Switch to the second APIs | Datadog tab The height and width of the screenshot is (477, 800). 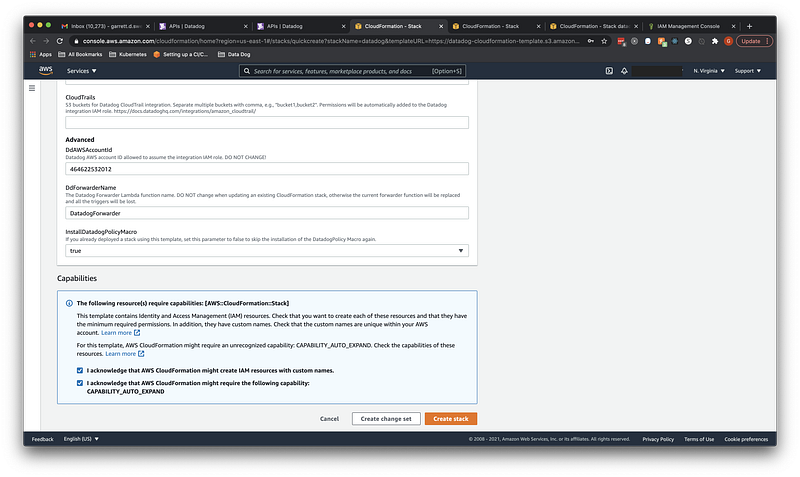pyautogui.click(x=301, y=26)
